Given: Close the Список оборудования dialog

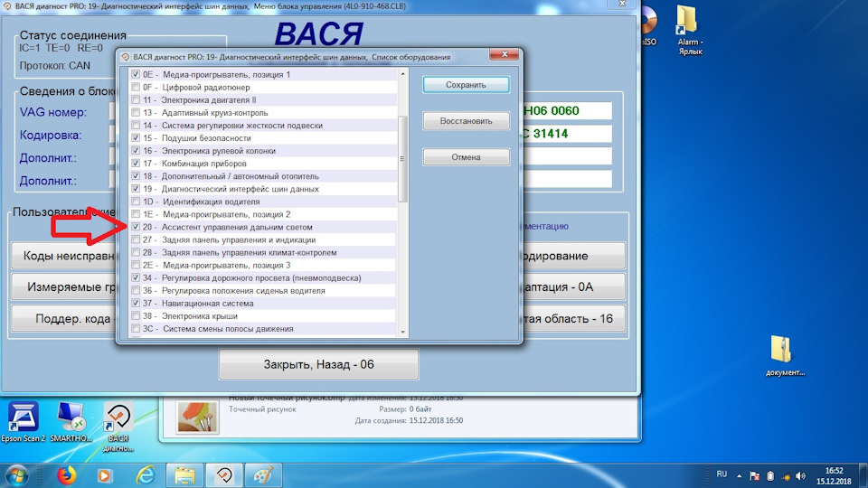Looking at the screenshot, I should [x=505, y=54].
